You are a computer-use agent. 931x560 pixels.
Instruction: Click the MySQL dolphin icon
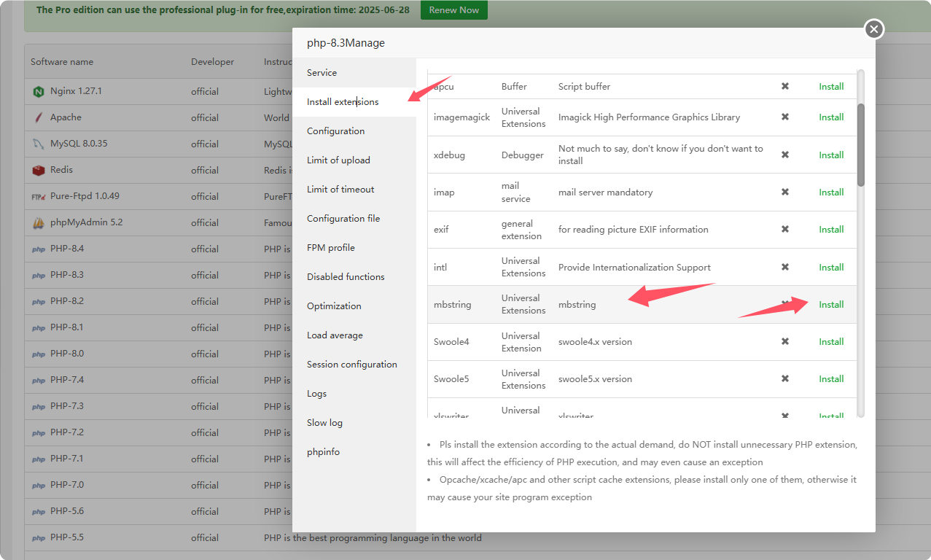39,144
